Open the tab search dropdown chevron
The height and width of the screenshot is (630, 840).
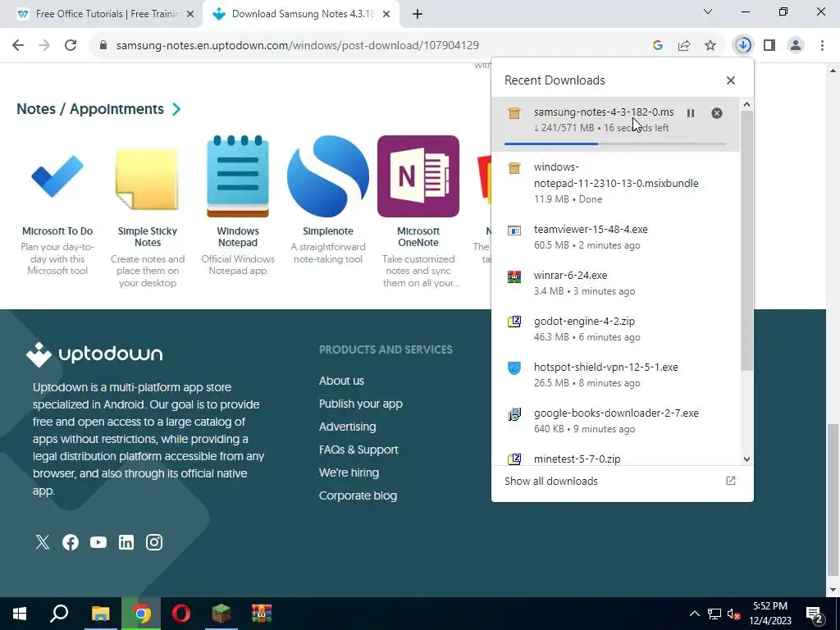pos(708,11)
